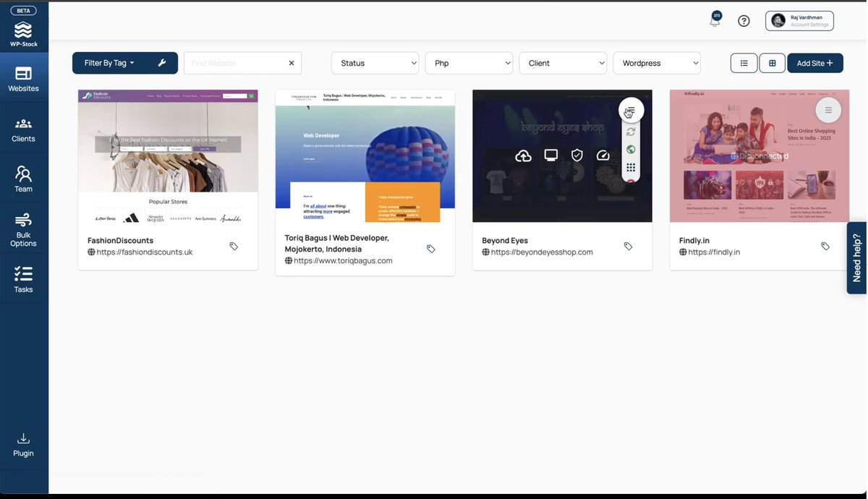The height and width of the screenshot is (499, 868).
Task: Click the green globe icon on Beyond Eyes
Action: point(631,150)
